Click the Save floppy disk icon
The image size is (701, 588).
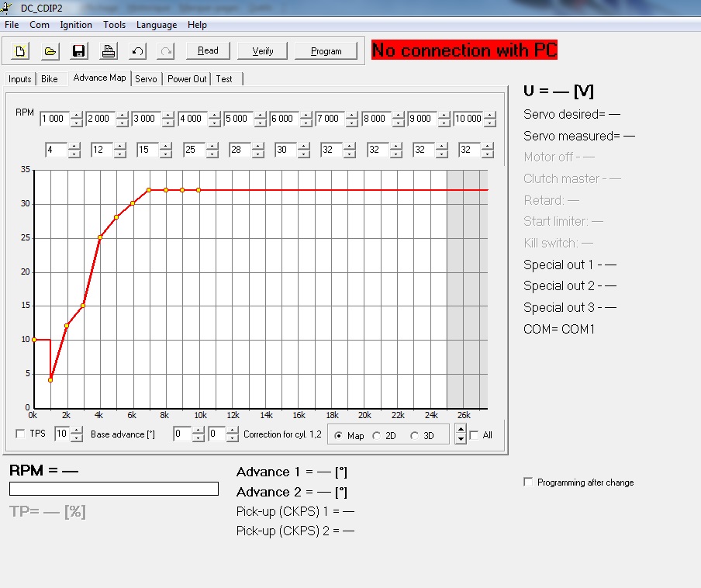78,51
